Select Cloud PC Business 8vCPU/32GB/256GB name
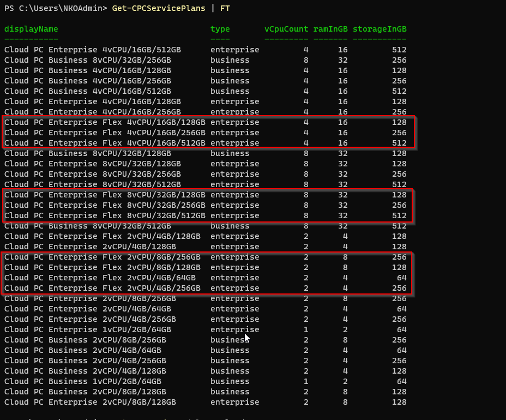The width and height of the screenshot is (506, 420). point(87,60)
